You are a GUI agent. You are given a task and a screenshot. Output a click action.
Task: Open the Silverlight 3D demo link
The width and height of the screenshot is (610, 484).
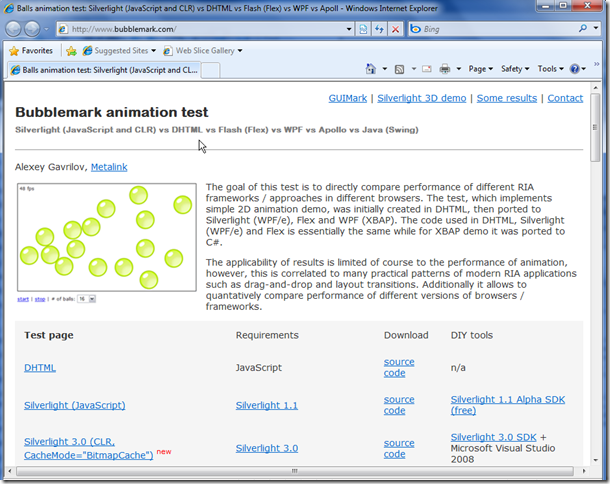[422, 98]
